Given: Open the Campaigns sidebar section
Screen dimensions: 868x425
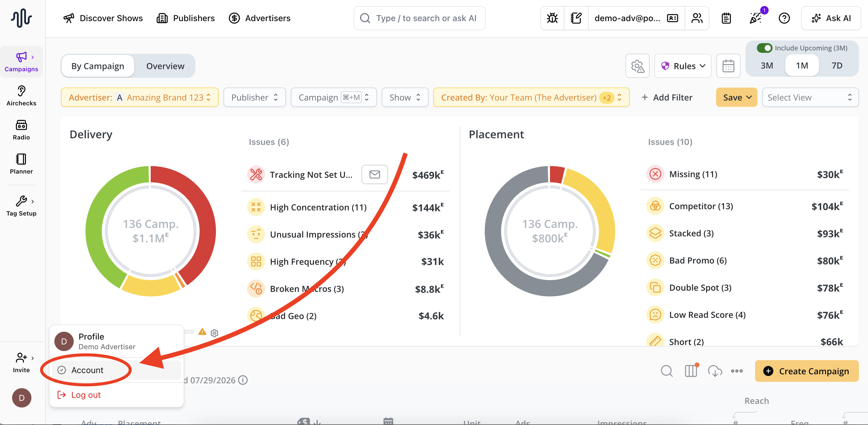Looking at the screenshot, I should 21,62.
